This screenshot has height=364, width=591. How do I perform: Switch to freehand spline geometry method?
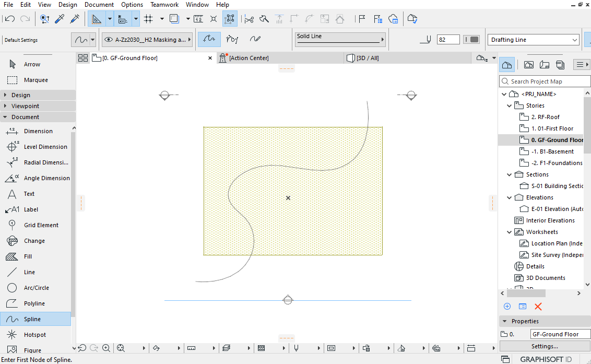(x=255, y=40)
